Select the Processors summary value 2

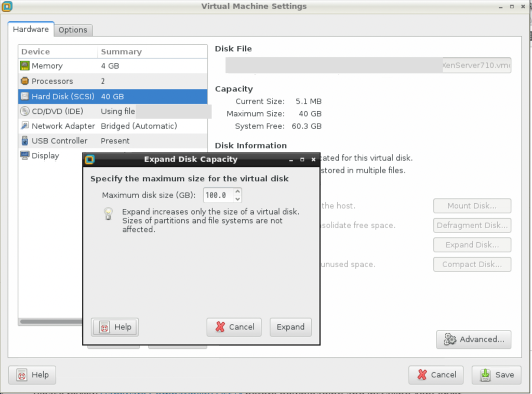pyautogui.click(x=103, y=81)
